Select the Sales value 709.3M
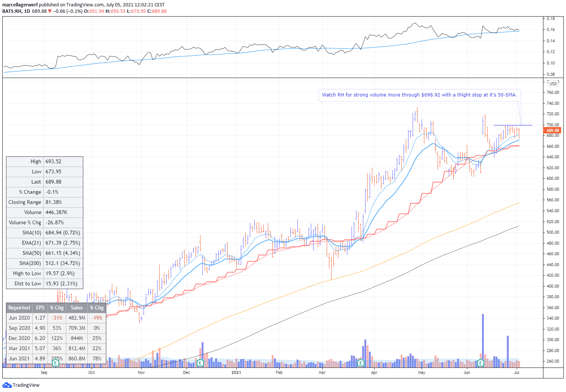The width and height of the screenshot is (566, 392). [77, 328]
